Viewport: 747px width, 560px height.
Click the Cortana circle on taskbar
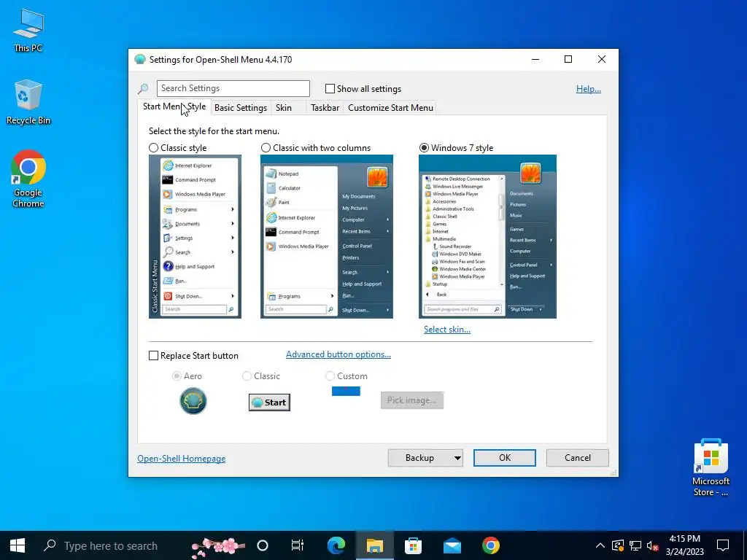tap(262, 545)
